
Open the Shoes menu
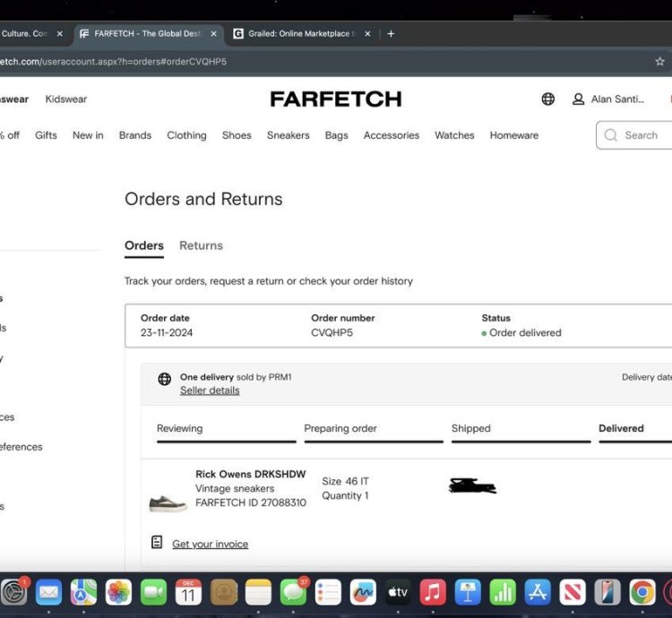[237, 135]
